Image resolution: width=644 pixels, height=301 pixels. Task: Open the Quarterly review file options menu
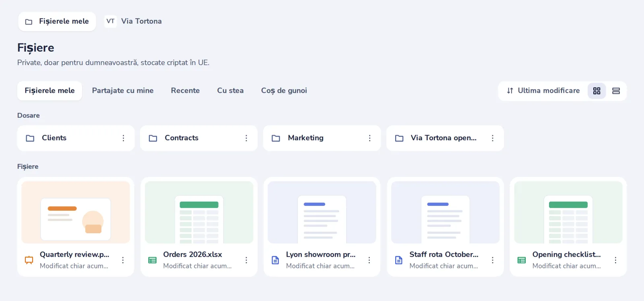point(123,260)
